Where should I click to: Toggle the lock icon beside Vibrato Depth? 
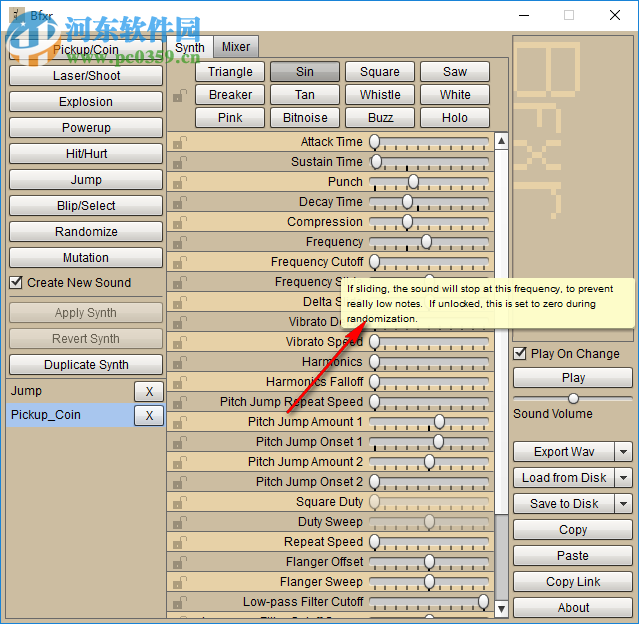(x=179, y=322)
